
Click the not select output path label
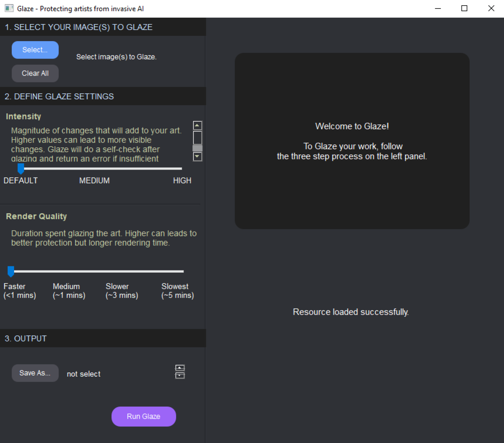point(83,373)
